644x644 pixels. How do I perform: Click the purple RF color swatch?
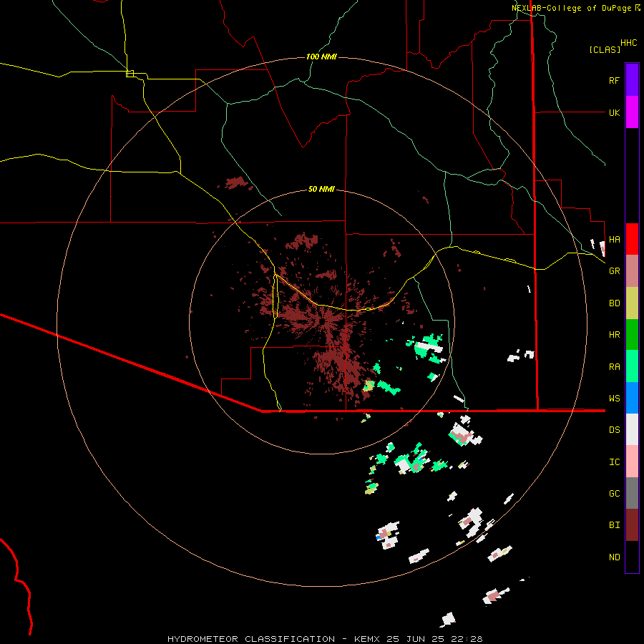(x=632, y=80)
